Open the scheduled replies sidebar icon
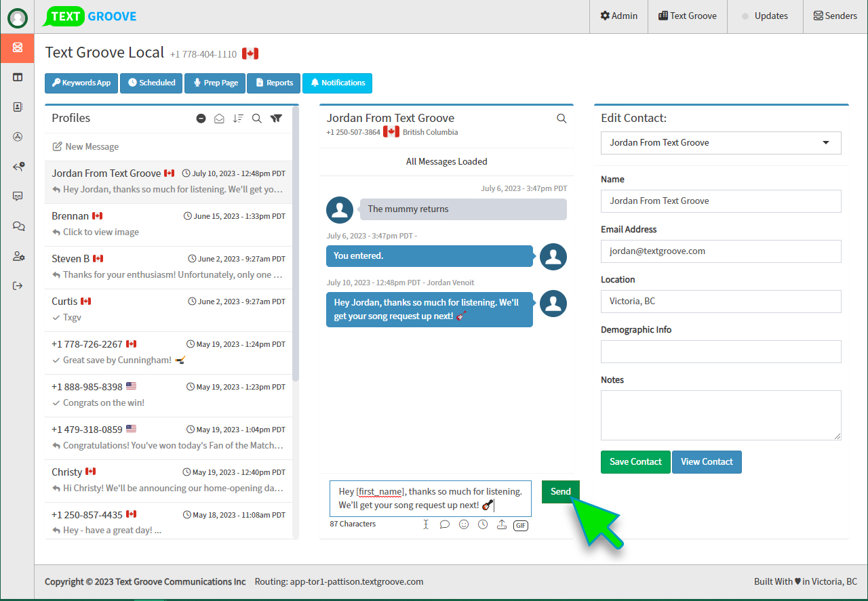Screen dimensions: 868x601 [x=18, y=167]
